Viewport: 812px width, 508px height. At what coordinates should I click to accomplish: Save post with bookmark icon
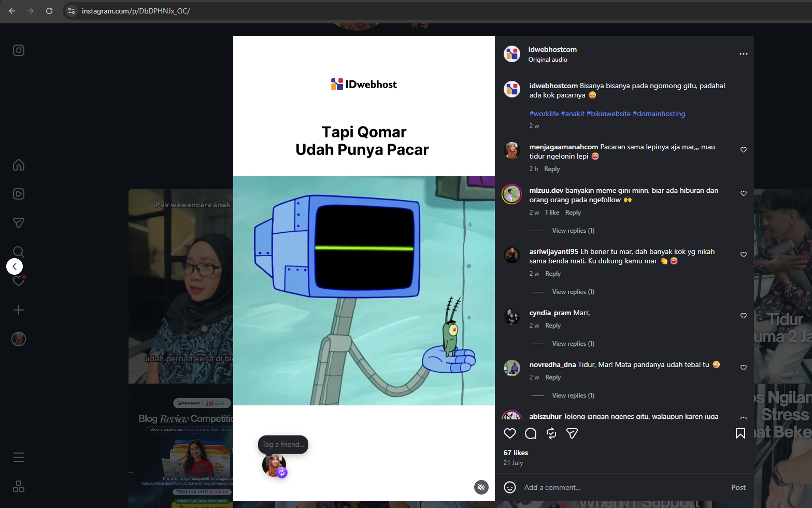click(740, 433)
